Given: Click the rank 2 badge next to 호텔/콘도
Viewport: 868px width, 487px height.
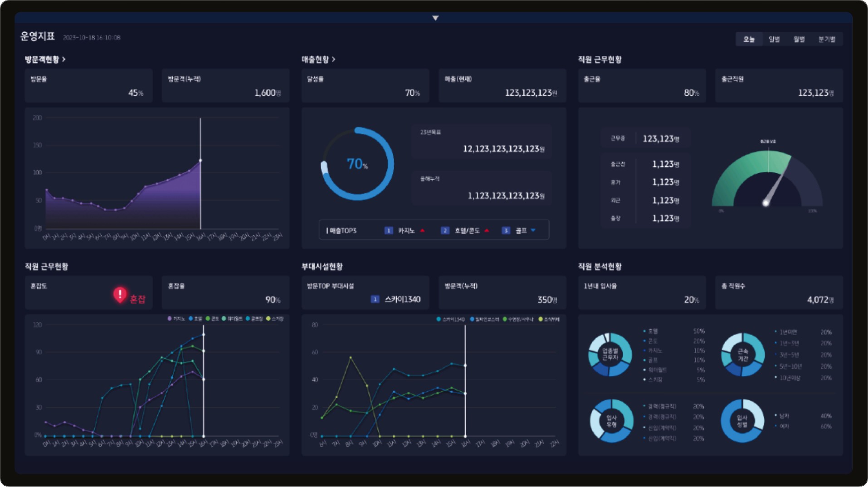Looking at the screenshot, I should tap(445, 230).
